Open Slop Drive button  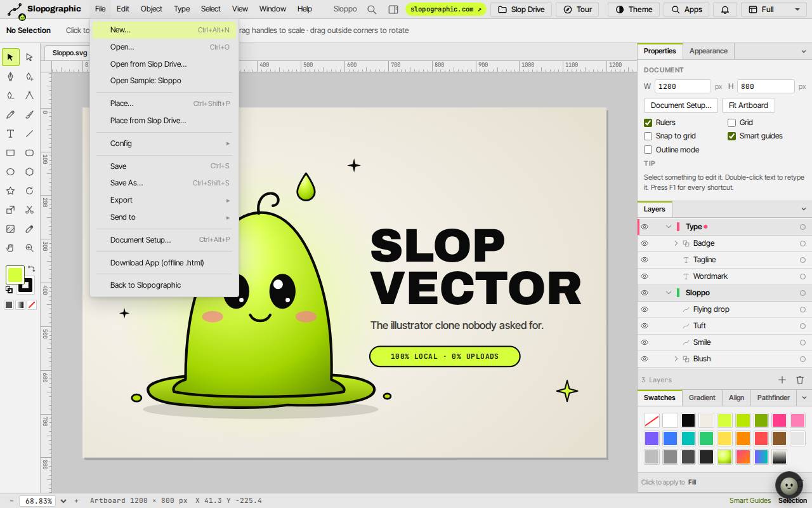pos(521,10)
